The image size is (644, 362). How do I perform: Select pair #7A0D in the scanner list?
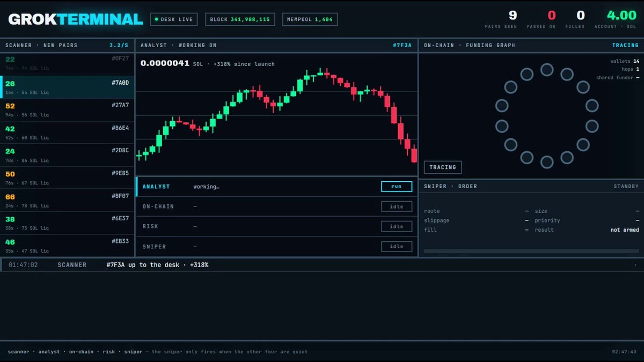67,87
